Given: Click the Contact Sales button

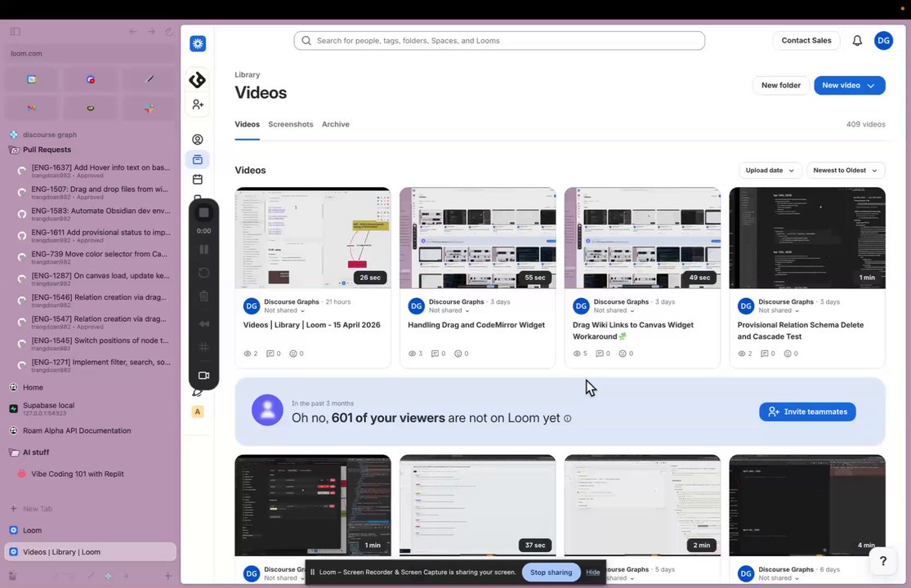Looking at the screenshot, I should click(x=806, y=41).
